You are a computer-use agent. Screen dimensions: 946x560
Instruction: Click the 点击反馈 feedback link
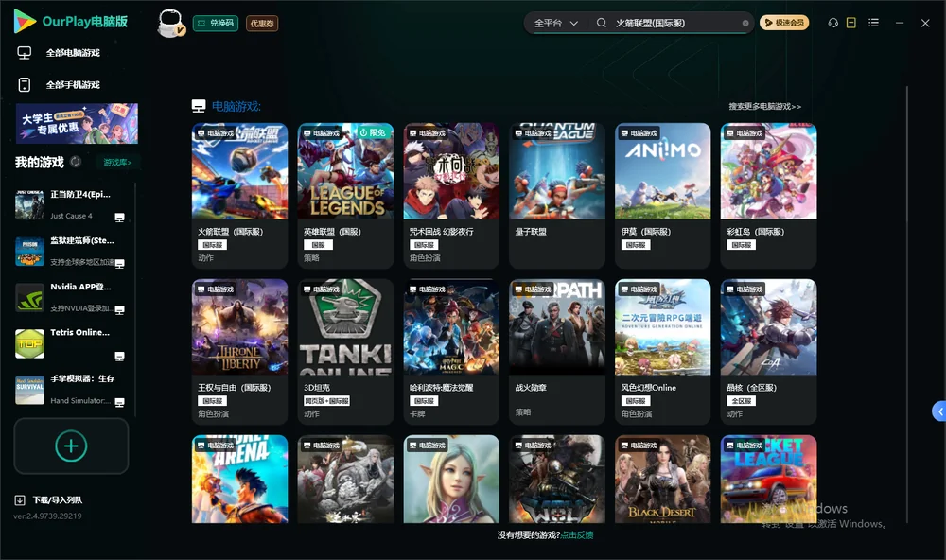coord(577,534)
